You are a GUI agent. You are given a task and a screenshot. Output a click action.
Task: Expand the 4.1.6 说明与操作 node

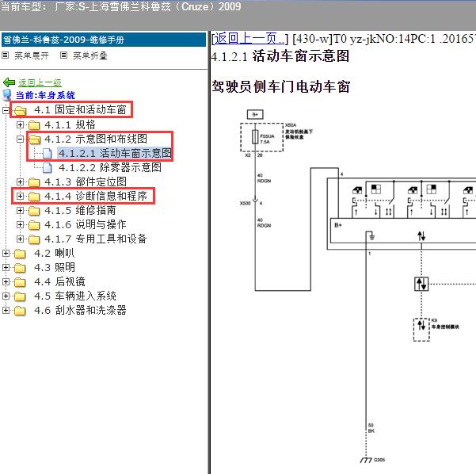tap(20, 224)
